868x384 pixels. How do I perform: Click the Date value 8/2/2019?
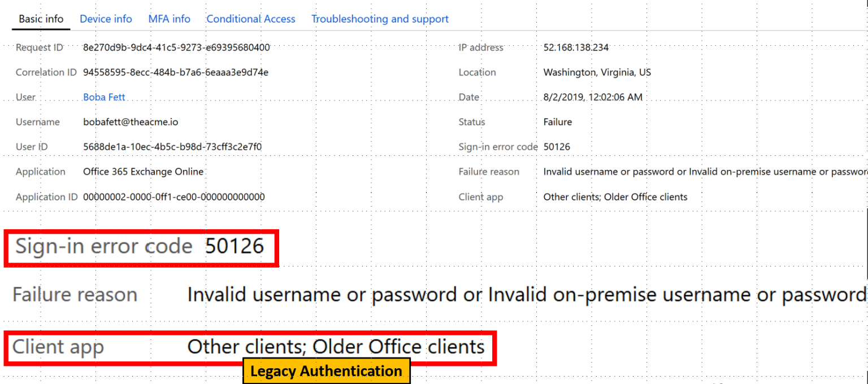click(592, 97)
